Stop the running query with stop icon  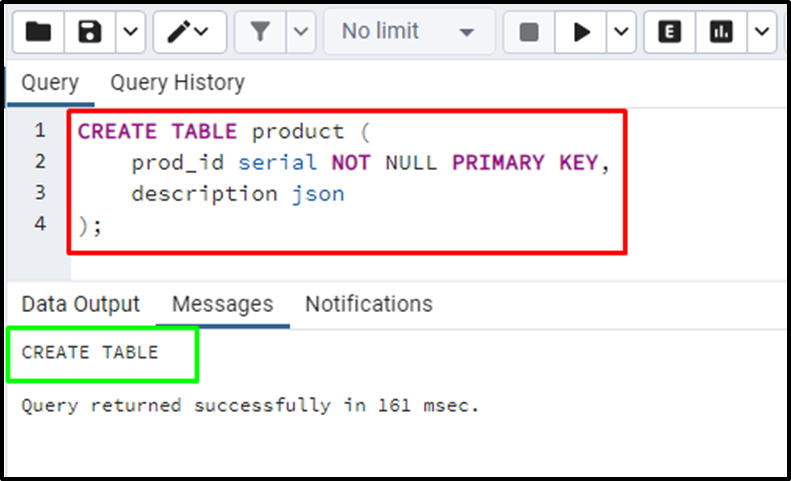pyautogui.click(x=529, y=32)
